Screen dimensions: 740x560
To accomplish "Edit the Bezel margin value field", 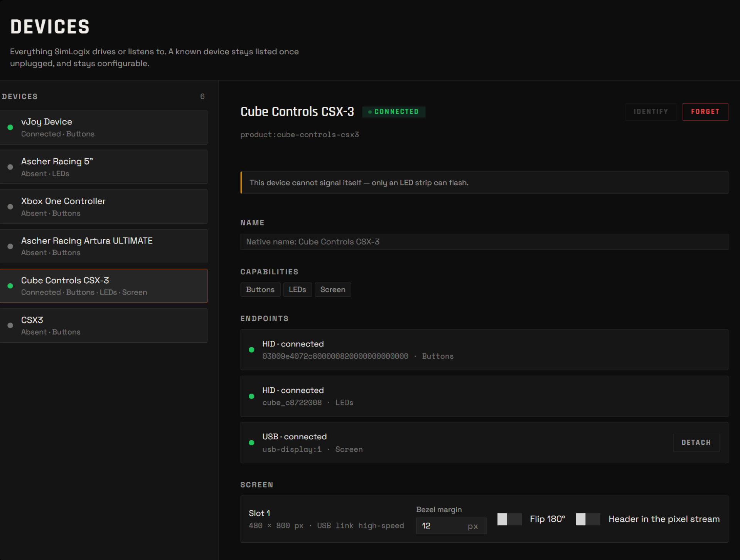I will (451, 526).
